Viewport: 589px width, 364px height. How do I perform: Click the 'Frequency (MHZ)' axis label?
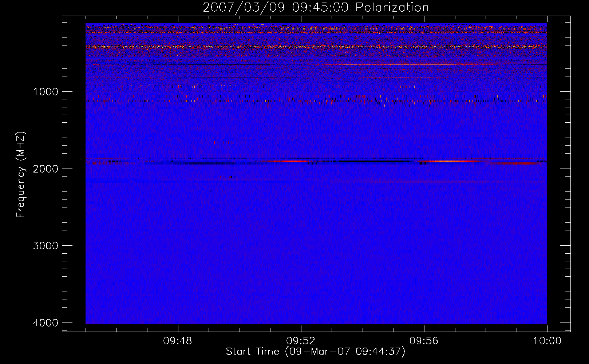21,175
